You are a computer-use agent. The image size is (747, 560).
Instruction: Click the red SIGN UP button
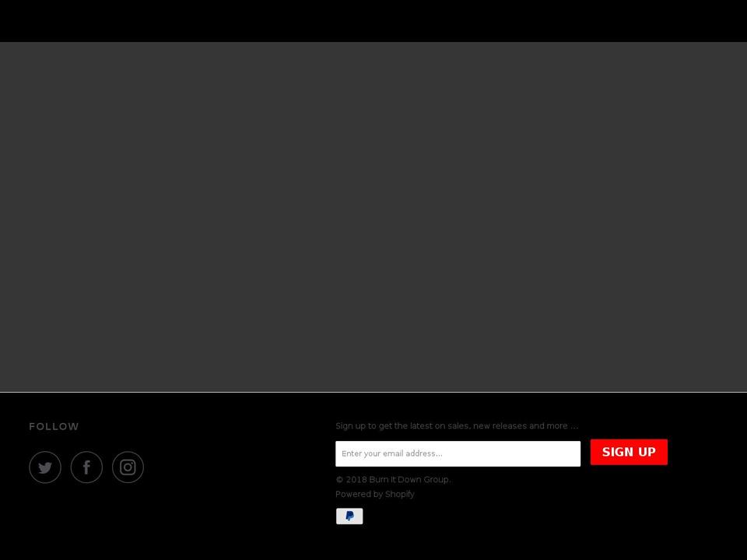(x=629, y=452)
